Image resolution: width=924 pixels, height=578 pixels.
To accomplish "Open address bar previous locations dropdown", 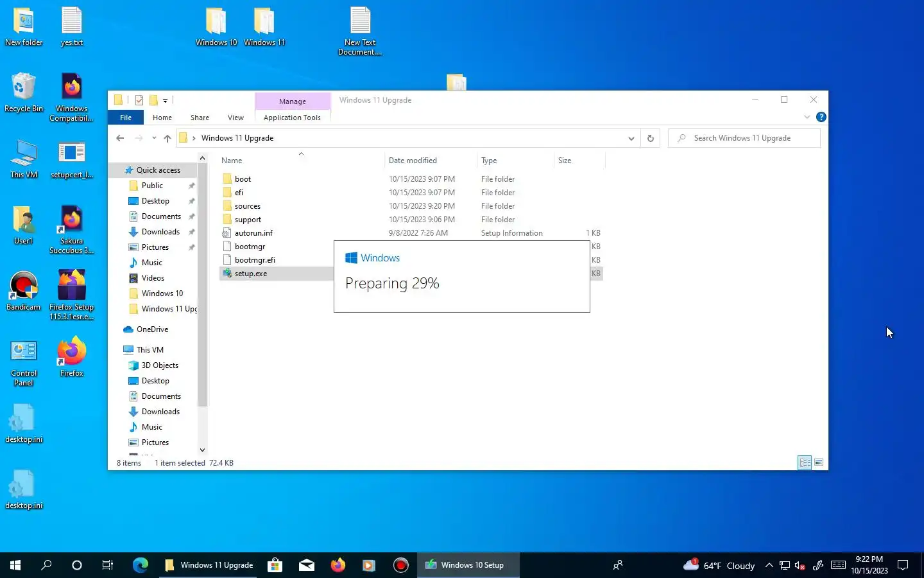I will 631,138.
